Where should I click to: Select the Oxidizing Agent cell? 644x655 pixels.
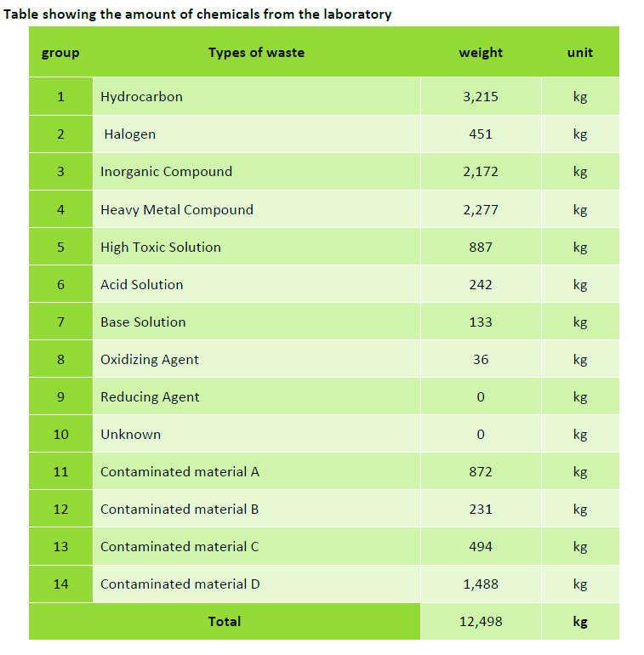pyautogui.click(x=150, y=360)
